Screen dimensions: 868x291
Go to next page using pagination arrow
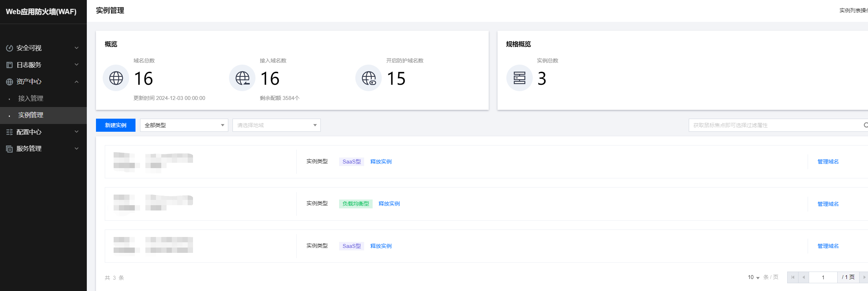click(x=864, y=277)
